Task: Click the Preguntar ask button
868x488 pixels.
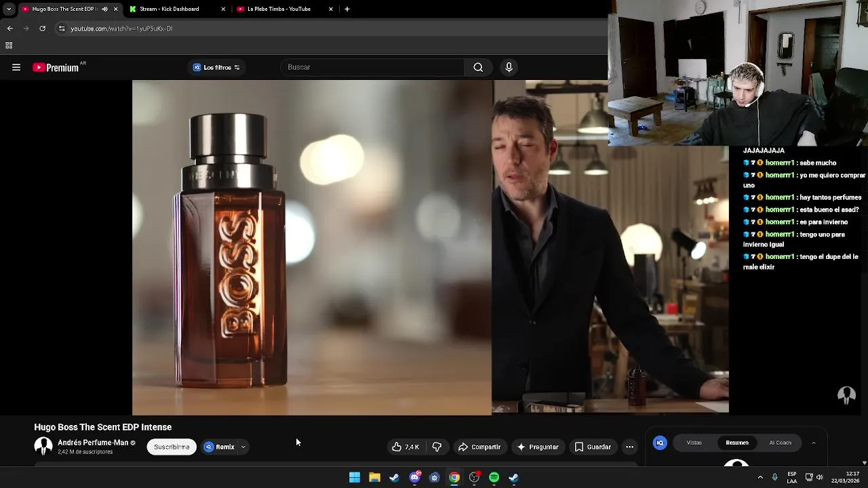Action: point(537,447)
